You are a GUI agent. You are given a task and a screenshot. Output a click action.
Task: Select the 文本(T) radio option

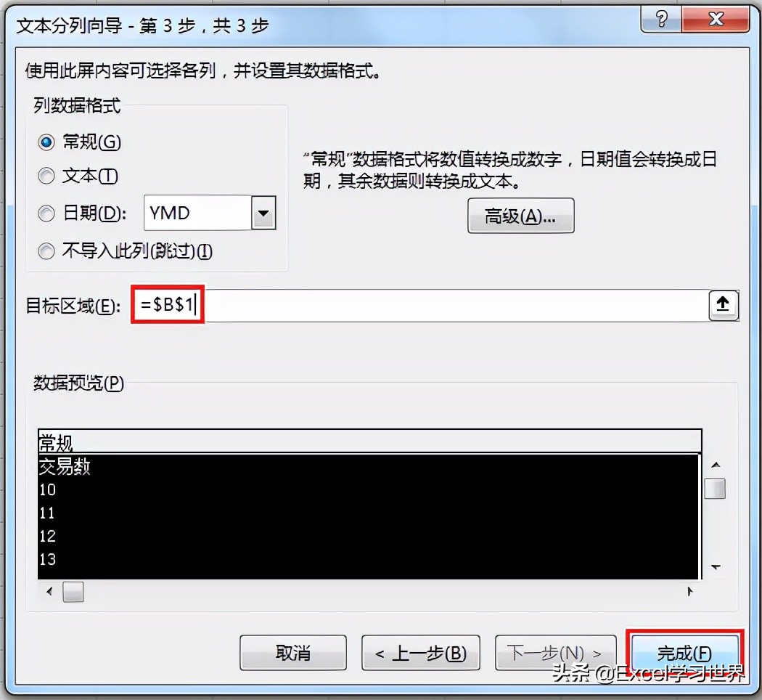(46, 176)
